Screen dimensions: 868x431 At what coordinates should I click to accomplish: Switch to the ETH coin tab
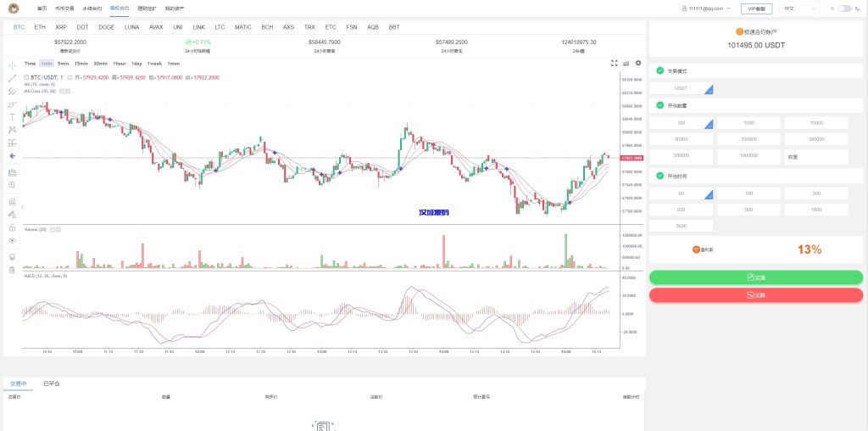[x=40, y=27]
